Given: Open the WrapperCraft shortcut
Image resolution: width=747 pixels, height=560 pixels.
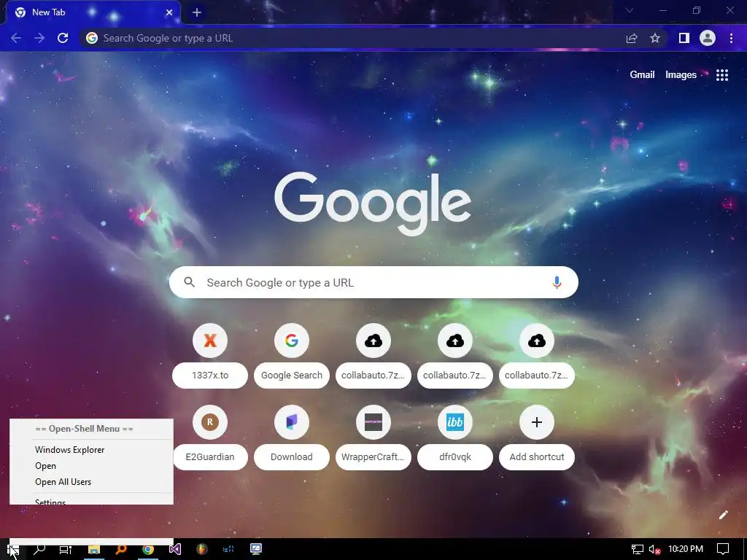Looking at the screenshot, I should 373,437.
